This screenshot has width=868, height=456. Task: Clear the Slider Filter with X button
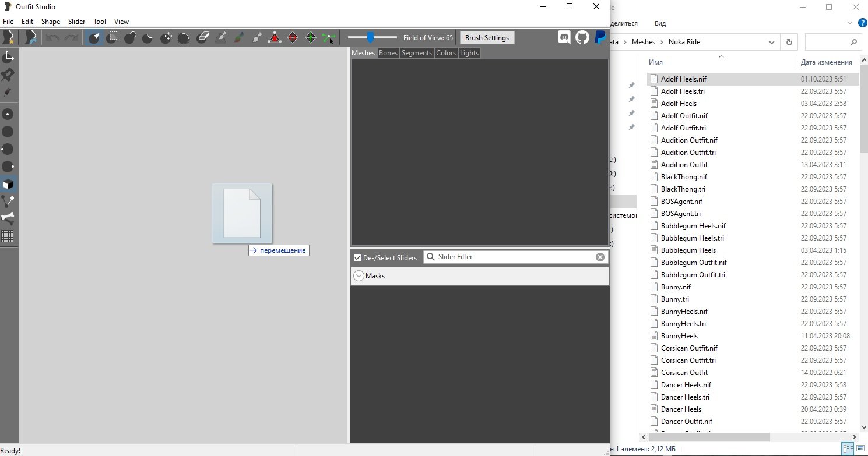[x=600, y=257]
